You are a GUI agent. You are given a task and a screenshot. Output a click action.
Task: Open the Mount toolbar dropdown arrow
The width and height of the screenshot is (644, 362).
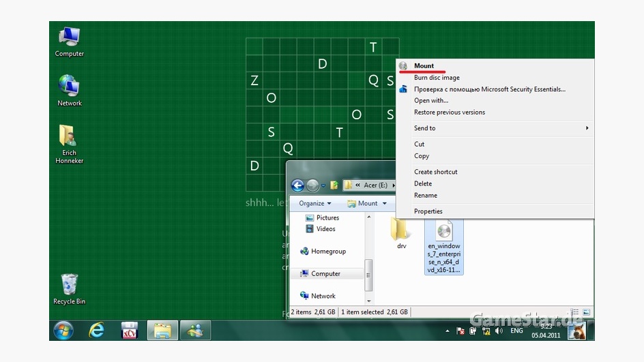(x=384, y=203)
